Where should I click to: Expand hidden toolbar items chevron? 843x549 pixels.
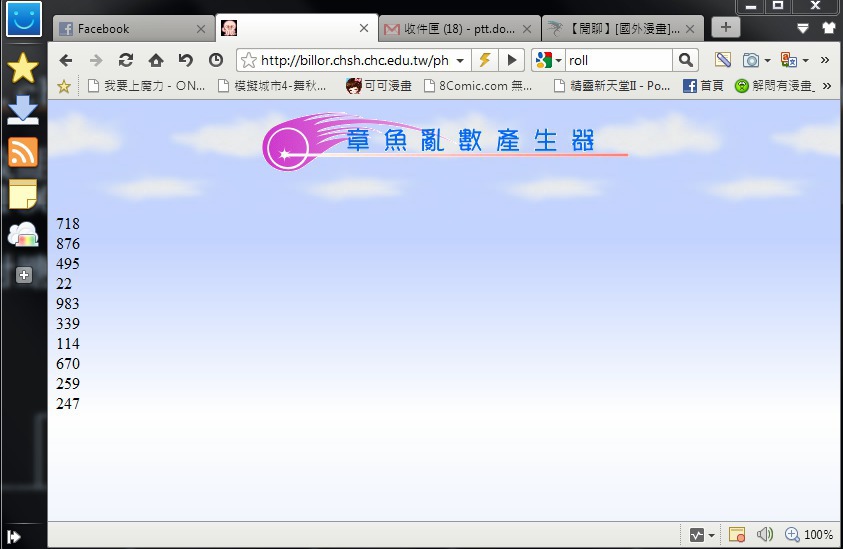point(825,60)
